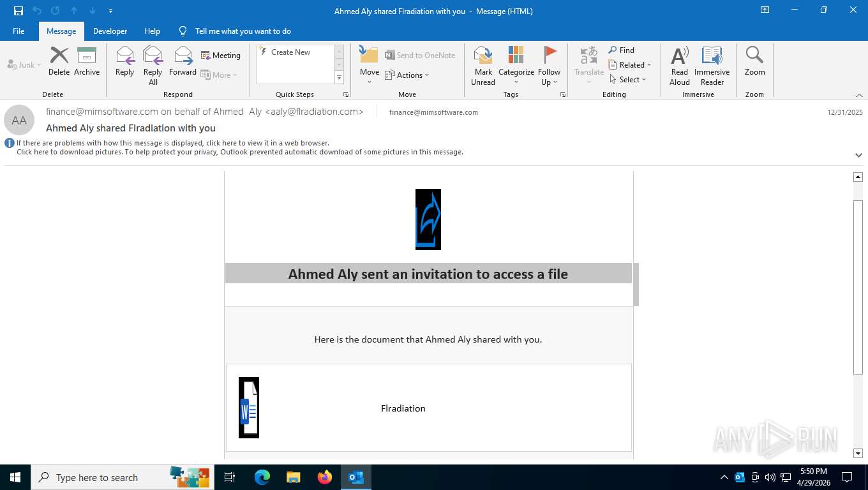Open Task View on the taskbar
Screen dimensions: 868x490
tap(230, 477)
